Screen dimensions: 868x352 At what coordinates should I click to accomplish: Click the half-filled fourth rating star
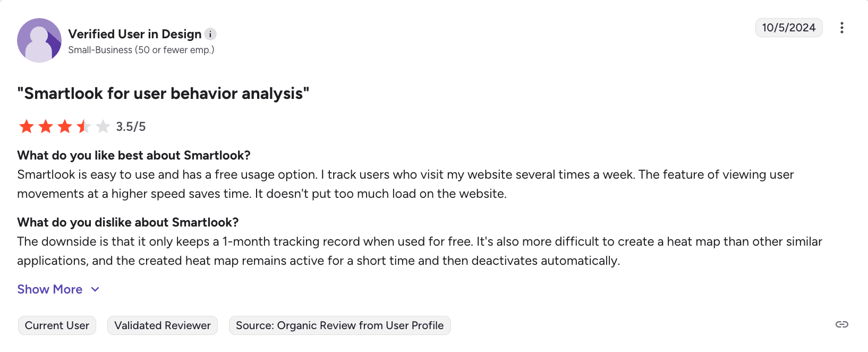[x=84, y=127]
